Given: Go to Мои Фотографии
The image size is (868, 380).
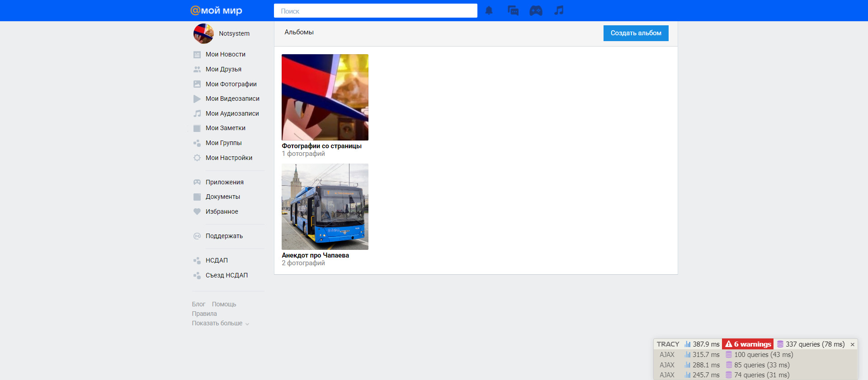Looking at the screenshot, I should point(231,84).
